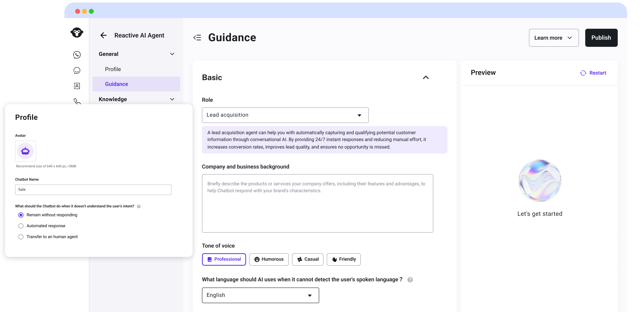
Task: Open the contacts book sidebar icon
Action: coord(77,86)
